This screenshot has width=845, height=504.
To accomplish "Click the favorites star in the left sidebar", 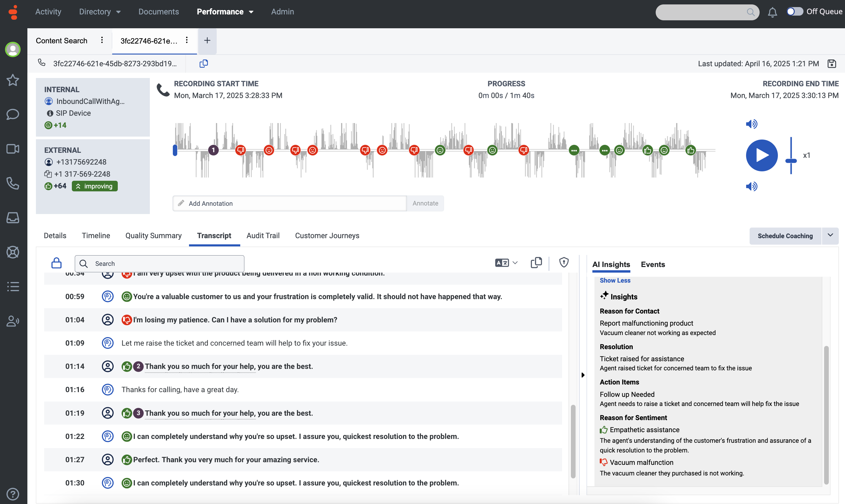I will [x=13, y=80].
